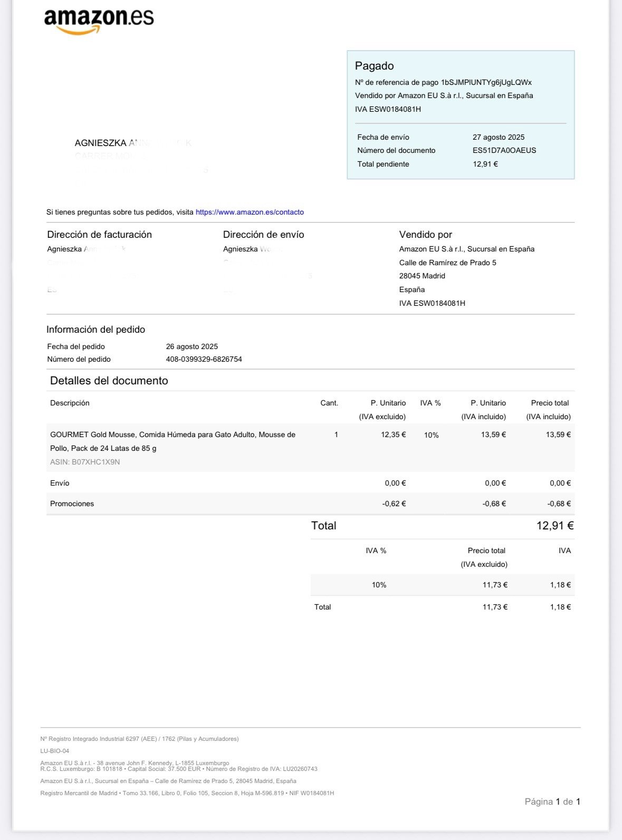Viewport: 622px width, 840px height.
Task: Click the "Descripción" column header
Action: coord(70,403)
